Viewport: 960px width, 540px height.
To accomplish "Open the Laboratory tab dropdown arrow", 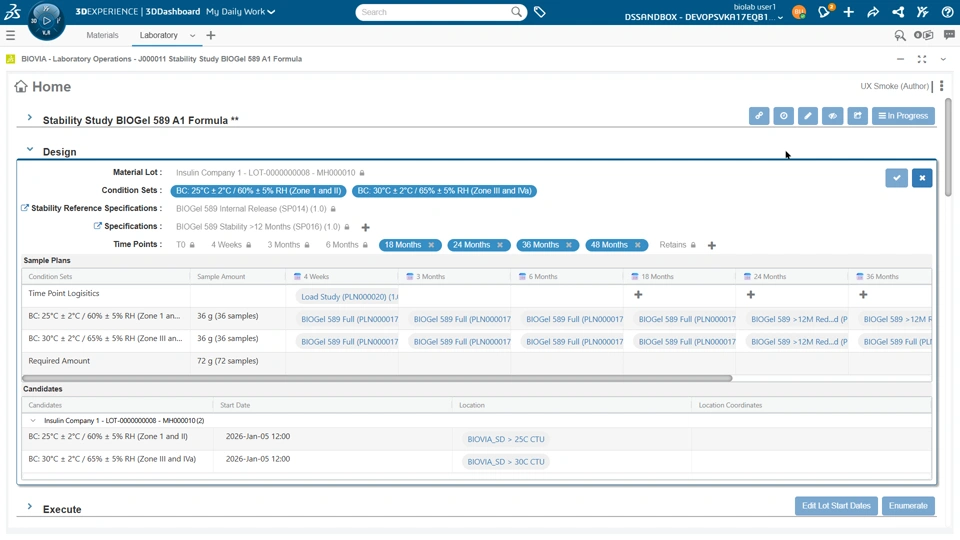I will 192,36.
